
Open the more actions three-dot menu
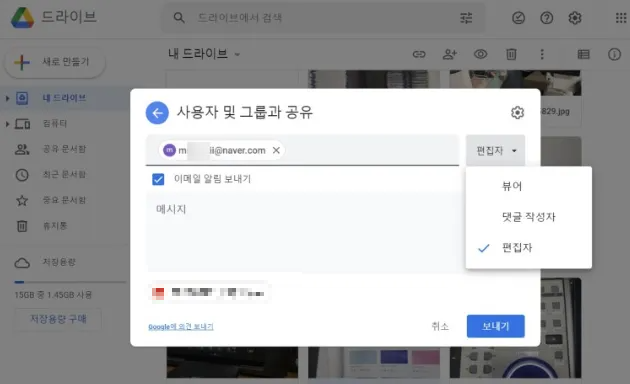coord(542,54)
